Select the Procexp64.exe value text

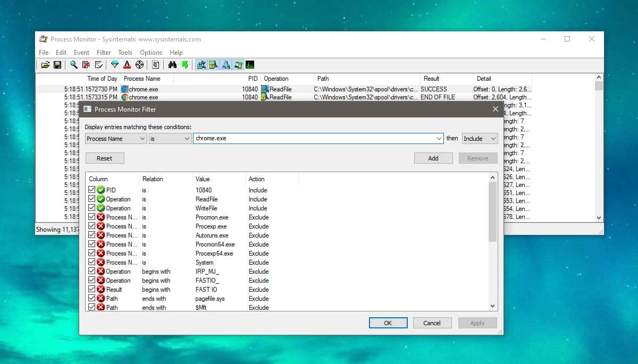214,253
